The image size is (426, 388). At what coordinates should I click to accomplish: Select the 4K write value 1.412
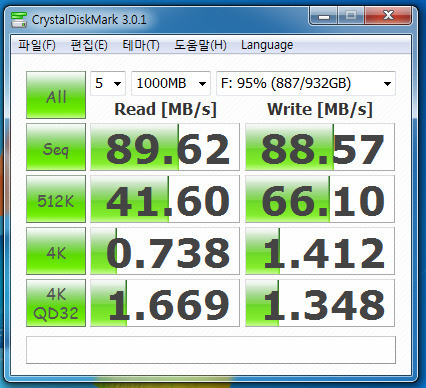click(320, 251)
